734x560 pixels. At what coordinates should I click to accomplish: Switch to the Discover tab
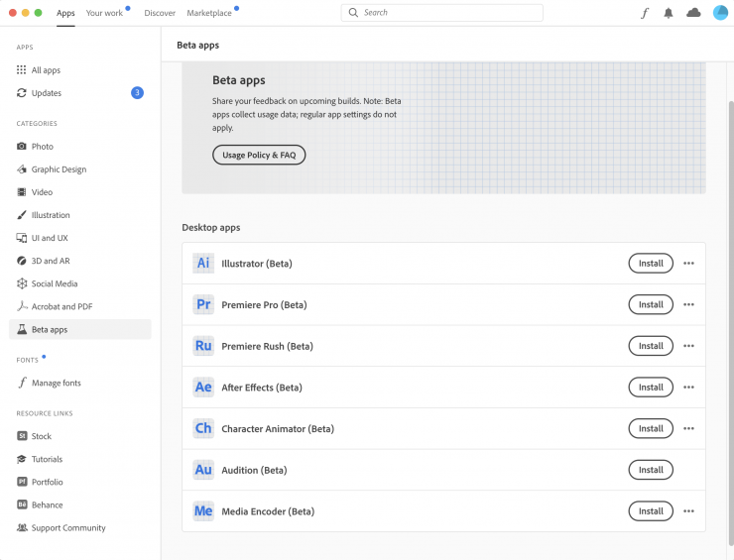160,13
